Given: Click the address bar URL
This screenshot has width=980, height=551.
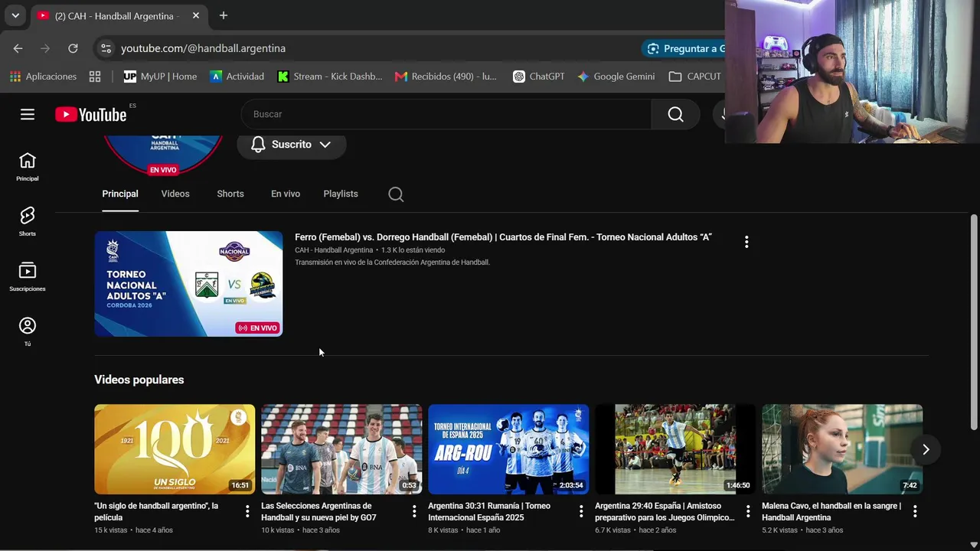Looking at the screenshot, I should pos(203,48).
